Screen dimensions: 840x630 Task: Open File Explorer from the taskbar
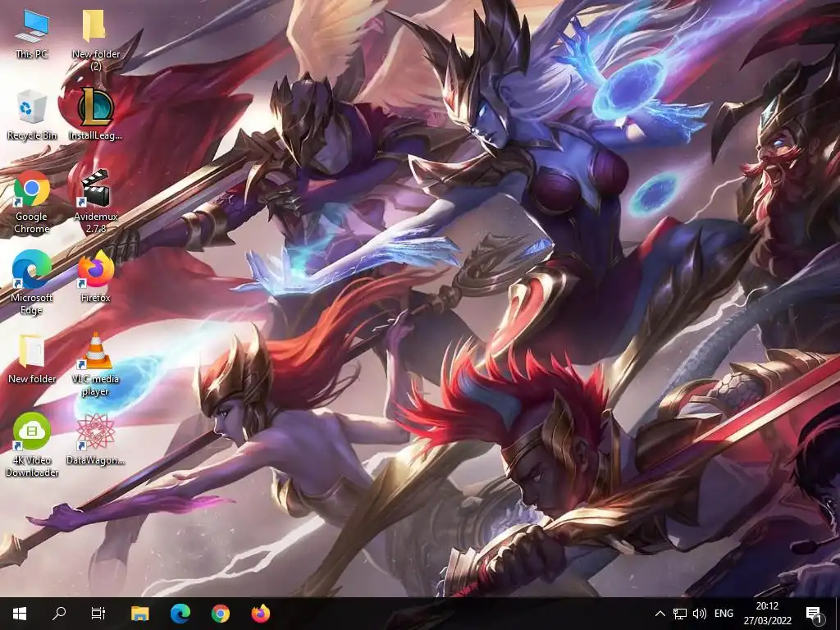click(140, 614)
